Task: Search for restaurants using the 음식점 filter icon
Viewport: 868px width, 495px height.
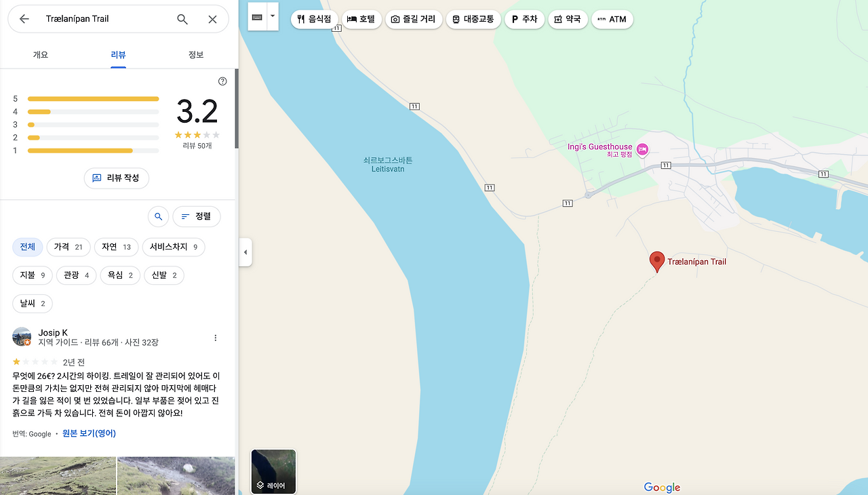Action: (x=300, y=20)
